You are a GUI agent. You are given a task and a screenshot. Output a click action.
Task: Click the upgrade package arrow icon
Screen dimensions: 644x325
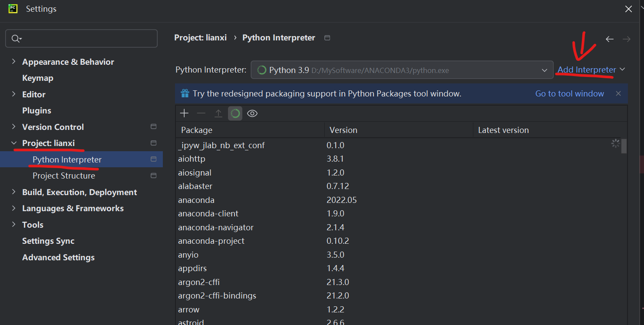click(218, 113)
